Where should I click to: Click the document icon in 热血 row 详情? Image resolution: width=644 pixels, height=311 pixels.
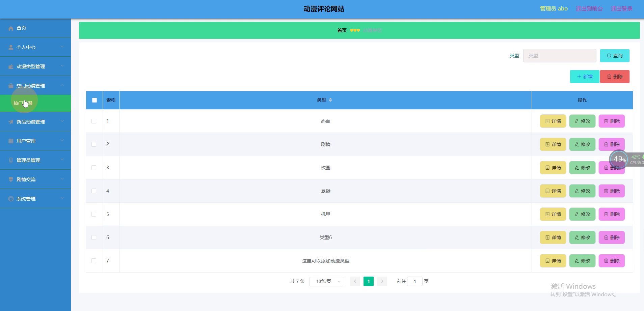(547, 121)
